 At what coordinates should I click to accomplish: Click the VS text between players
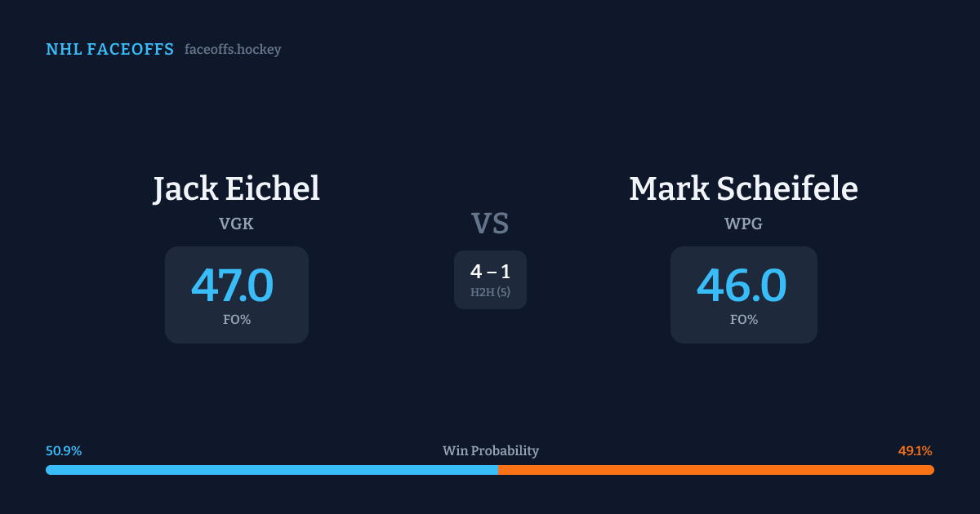pyautogui.click(x=490, y=224)
